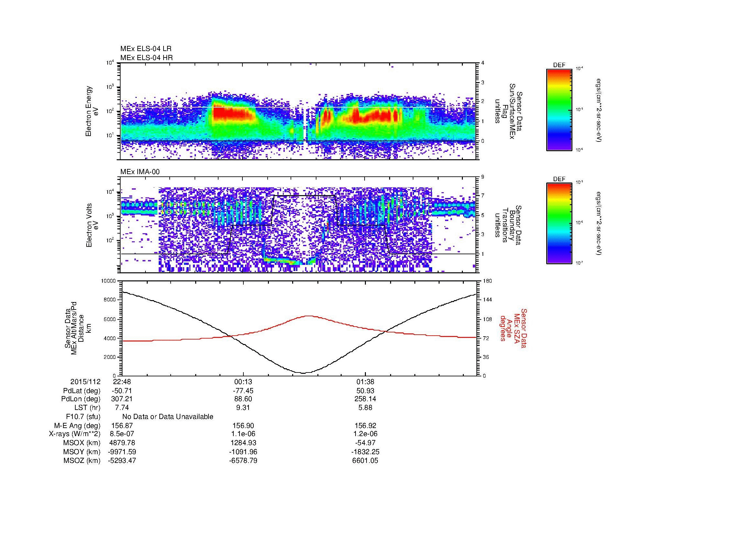Click PdLat value -77.45

tap(243, 391)
